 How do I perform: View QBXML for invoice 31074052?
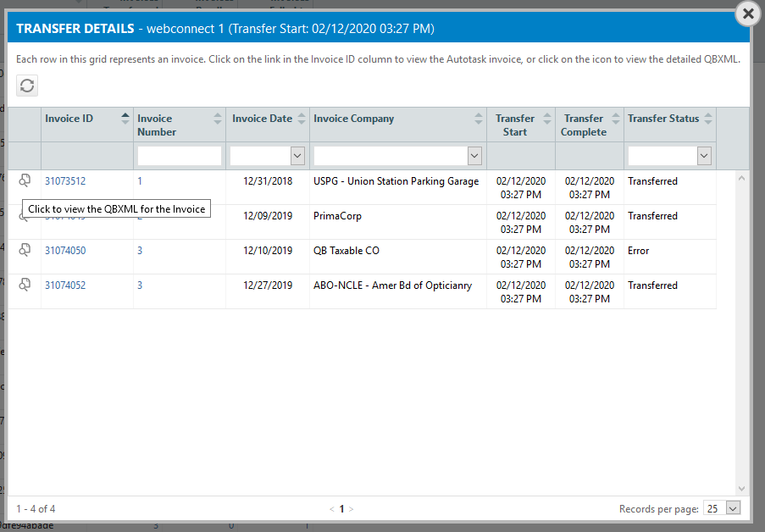[25, 284]
